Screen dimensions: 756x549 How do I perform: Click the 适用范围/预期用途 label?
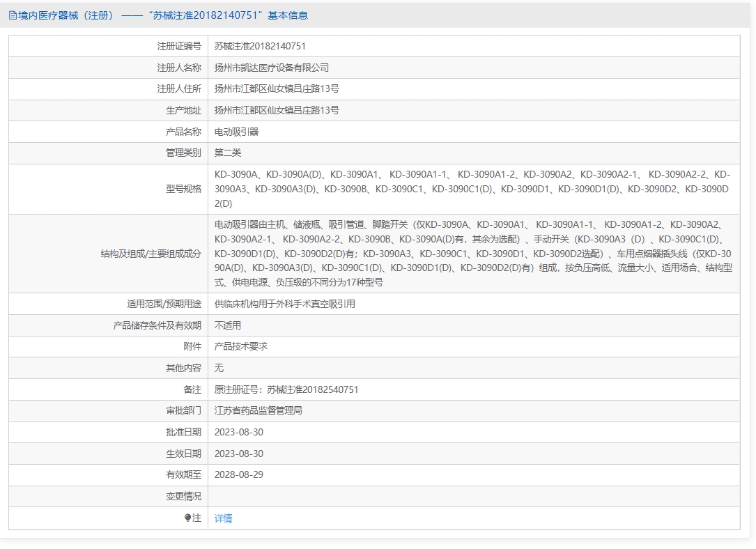[x=164, y=304]
